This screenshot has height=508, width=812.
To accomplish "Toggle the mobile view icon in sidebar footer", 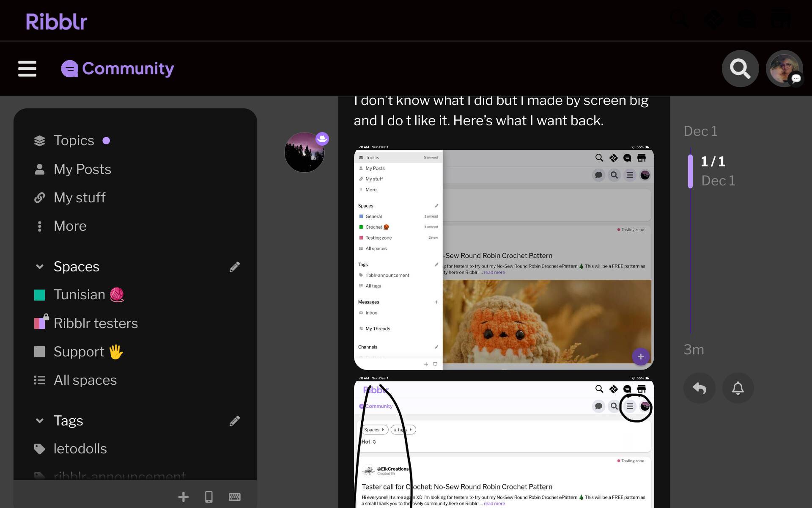I will click(x=208, y=497).
